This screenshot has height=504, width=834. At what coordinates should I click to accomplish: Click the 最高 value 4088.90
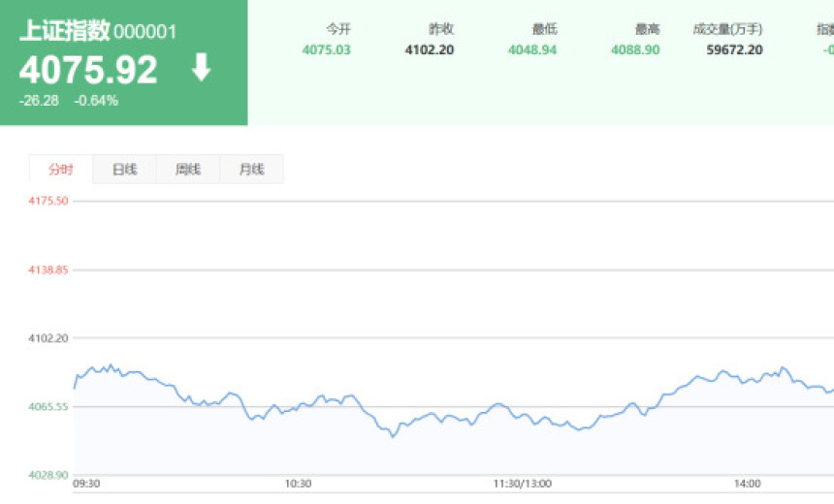click(x=635, y=49)
